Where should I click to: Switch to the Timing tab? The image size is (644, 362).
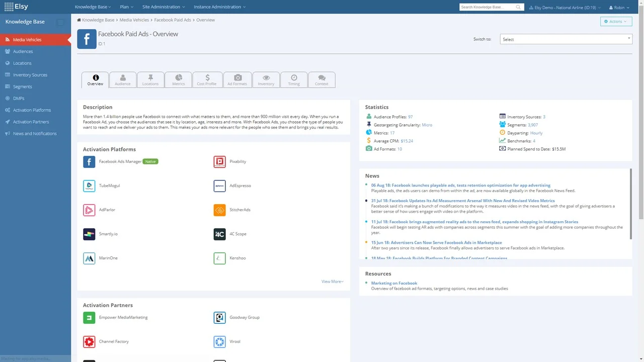tap(294, 80)
